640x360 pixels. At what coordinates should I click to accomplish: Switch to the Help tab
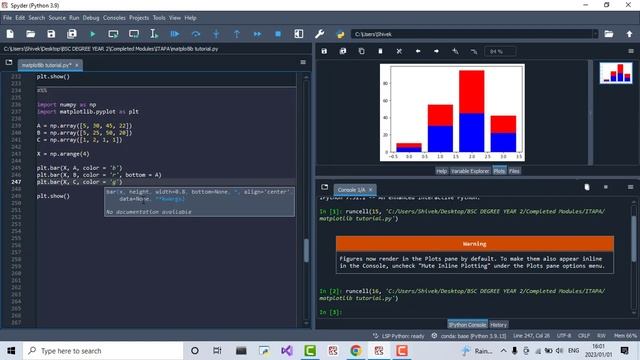pos(441,171)
